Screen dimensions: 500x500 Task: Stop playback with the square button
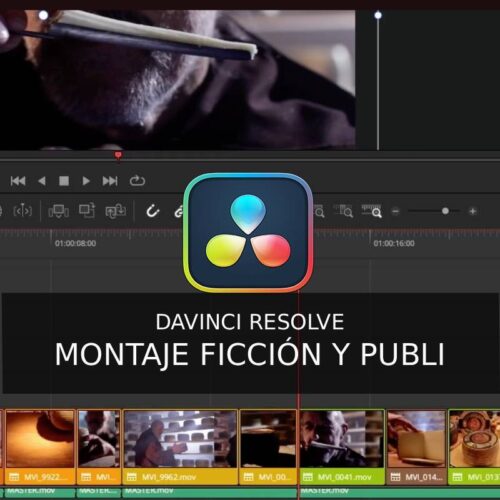tap(64, 181)
